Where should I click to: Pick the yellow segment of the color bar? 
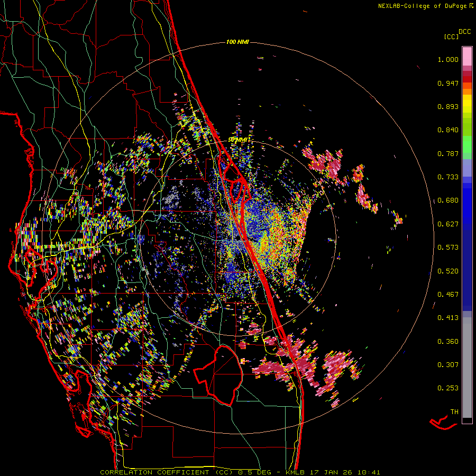click(x=467, y=104)
